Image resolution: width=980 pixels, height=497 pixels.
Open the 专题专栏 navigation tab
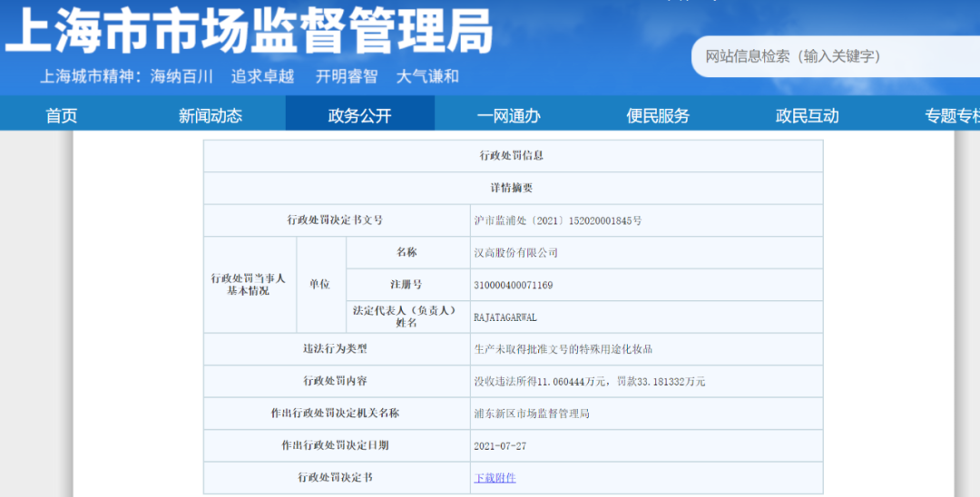pos(953,115)
